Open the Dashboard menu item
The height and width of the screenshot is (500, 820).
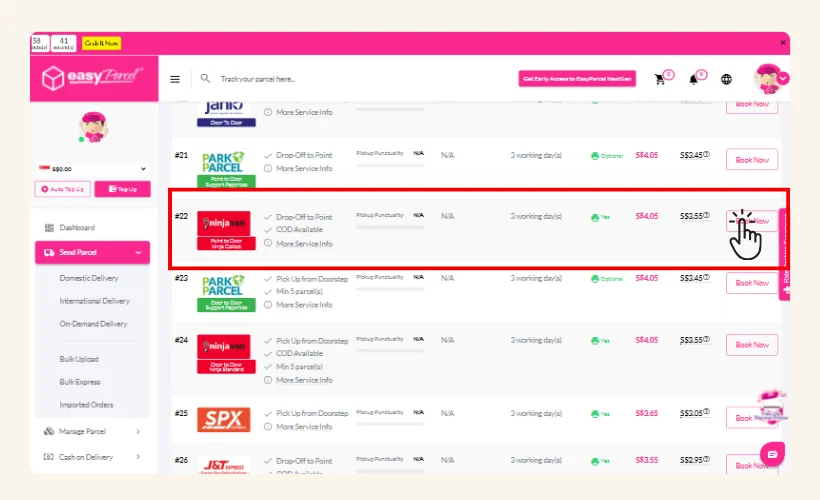click(x=77, y=228)
